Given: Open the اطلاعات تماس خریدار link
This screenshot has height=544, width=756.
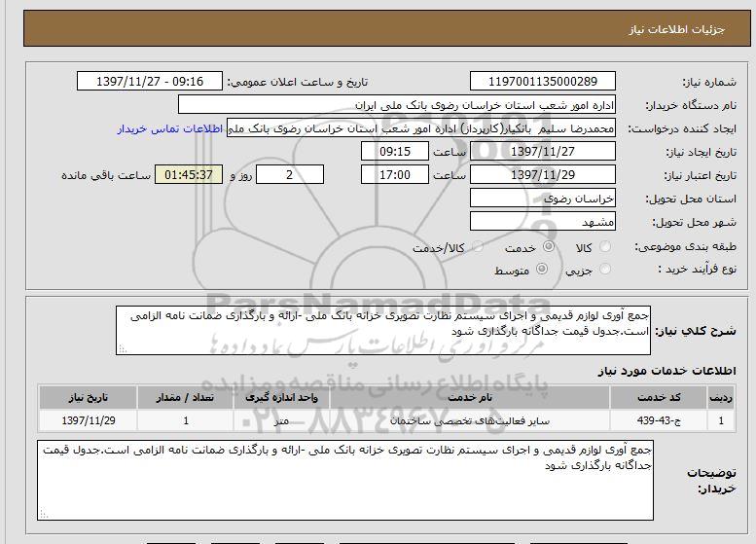Looking at the screenshot, I should pyautogui.click(x=169, y=128).
